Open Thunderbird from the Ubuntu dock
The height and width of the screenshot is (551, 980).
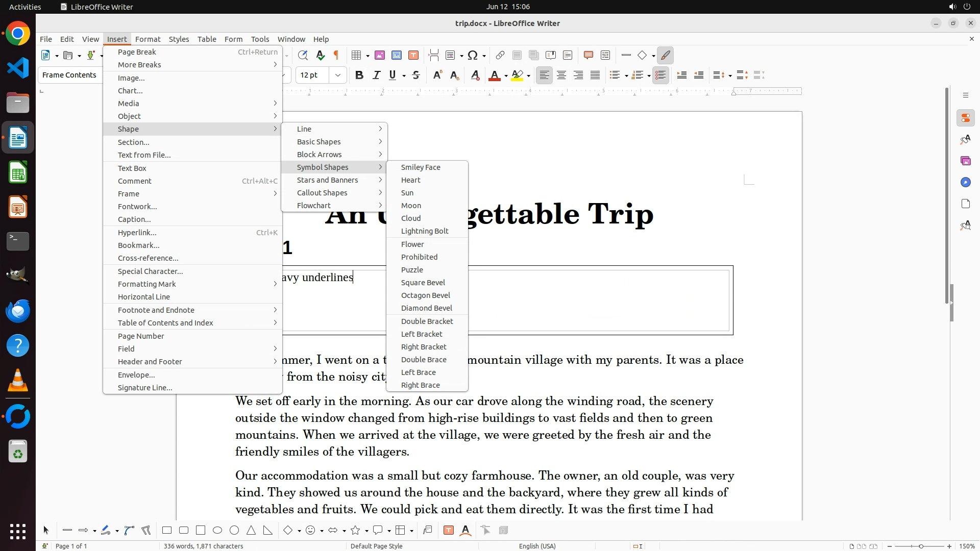(18, 311)
